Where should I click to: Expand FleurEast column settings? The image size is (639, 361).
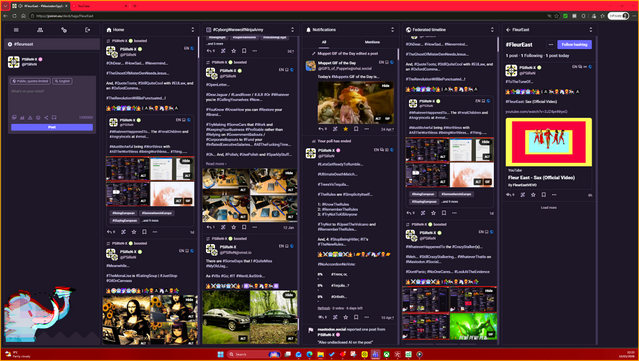[x=591, y=30]
